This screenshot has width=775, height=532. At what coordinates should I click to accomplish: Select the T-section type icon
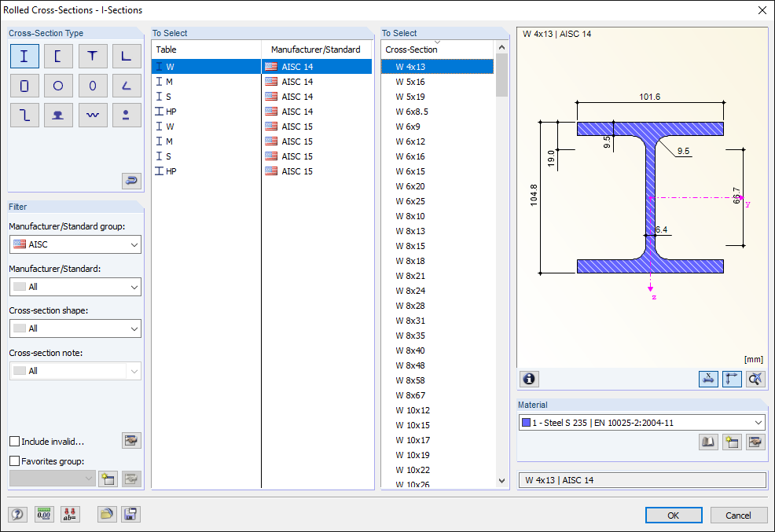93,56
